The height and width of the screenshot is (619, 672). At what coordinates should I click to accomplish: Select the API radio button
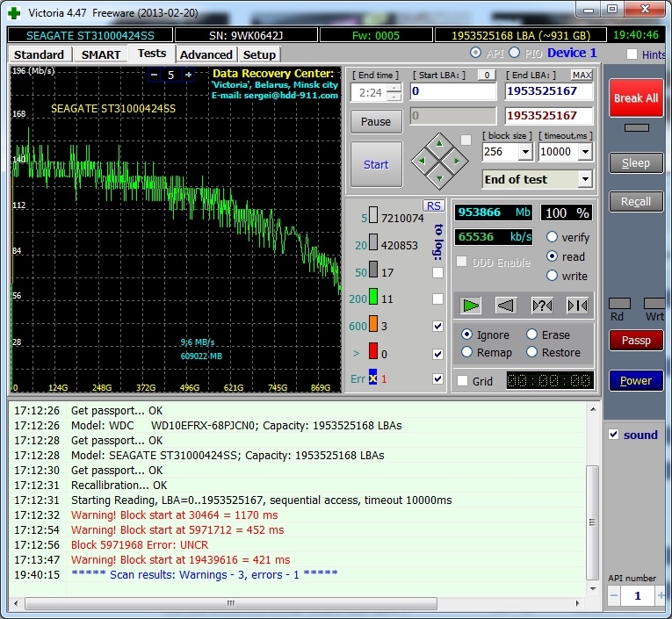[475, 53]
